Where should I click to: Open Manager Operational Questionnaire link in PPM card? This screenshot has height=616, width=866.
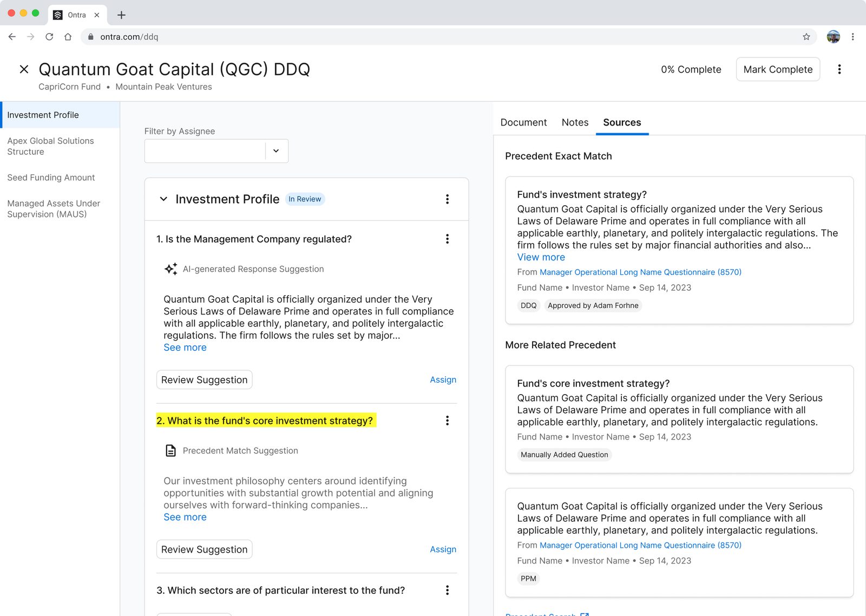[640, 546]
